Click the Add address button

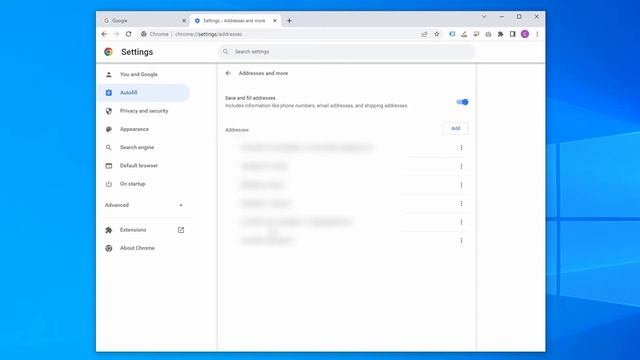(x=456, y=129)
